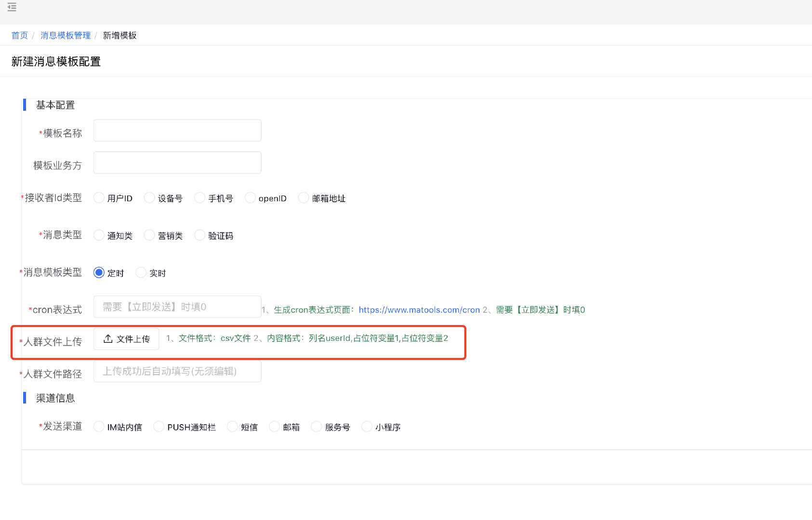Focus the 模板名称 input field
The height and width of the screenshot is (520, 812).
[177, 130]
